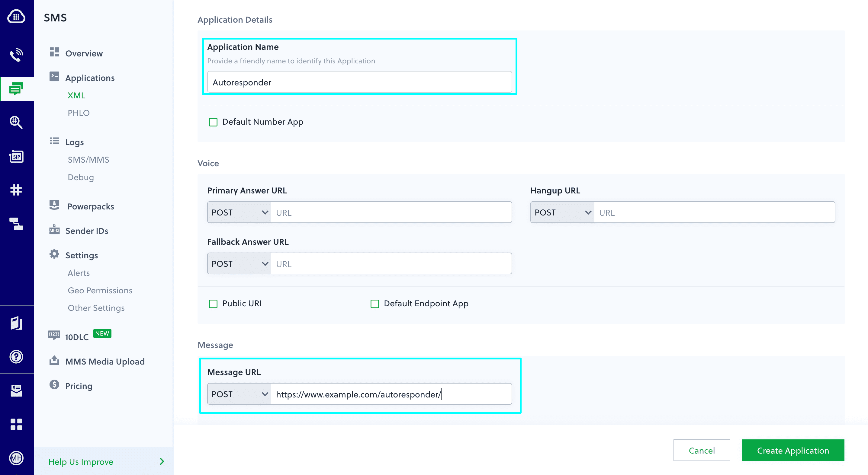The height and width of the screenshot is (475, 868).
Task: Enable Default Endpoint App
Action: tap(375, 304)
